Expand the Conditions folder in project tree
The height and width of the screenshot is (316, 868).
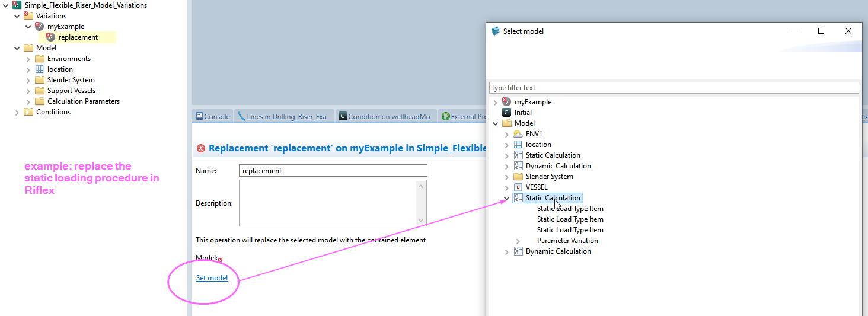pos(17,112)
